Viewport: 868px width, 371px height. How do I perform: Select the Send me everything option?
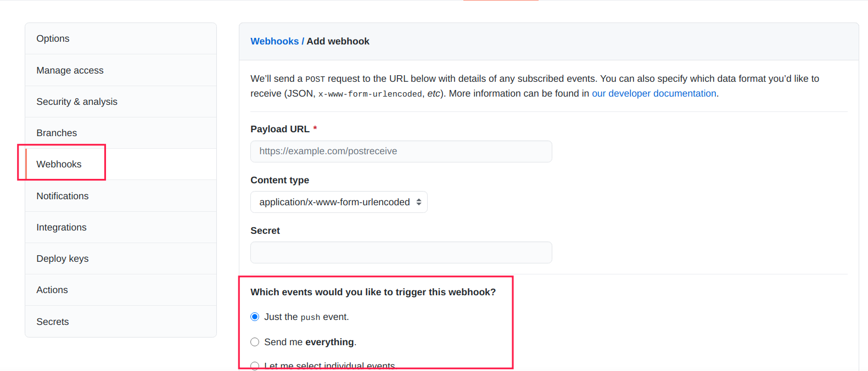(254, 341)
